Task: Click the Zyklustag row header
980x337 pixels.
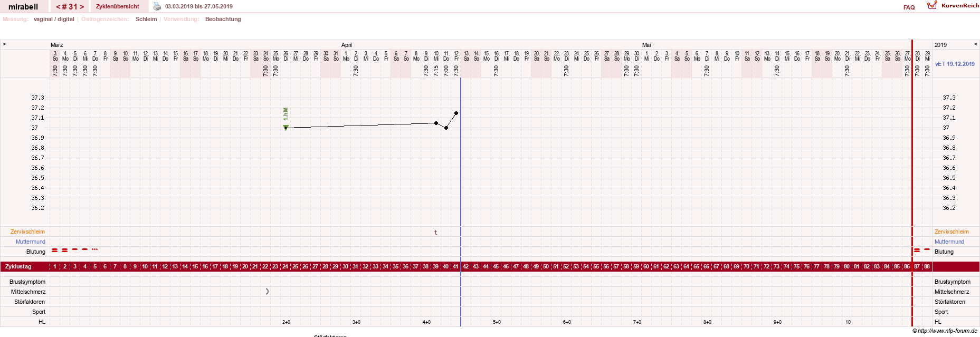Action: click(x=18, y=266)
